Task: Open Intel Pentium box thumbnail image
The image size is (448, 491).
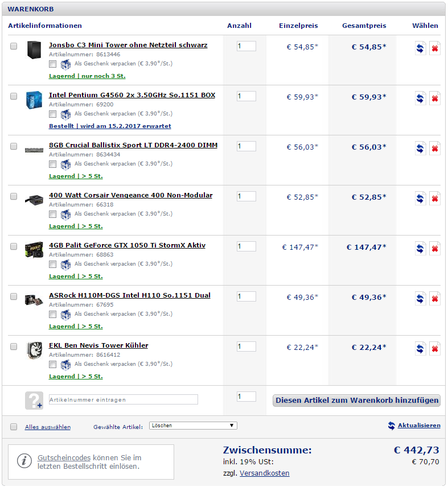Action: click(34, 100)
